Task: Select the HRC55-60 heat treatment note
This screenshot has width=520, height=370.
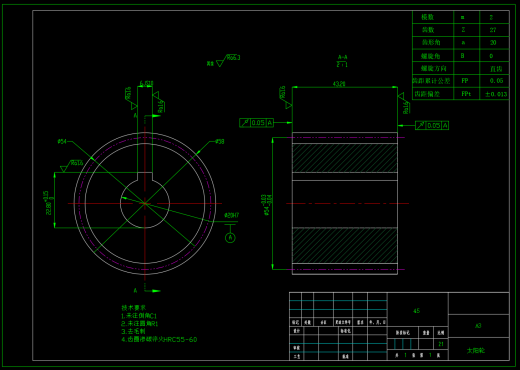Action: tap(159, 340)
